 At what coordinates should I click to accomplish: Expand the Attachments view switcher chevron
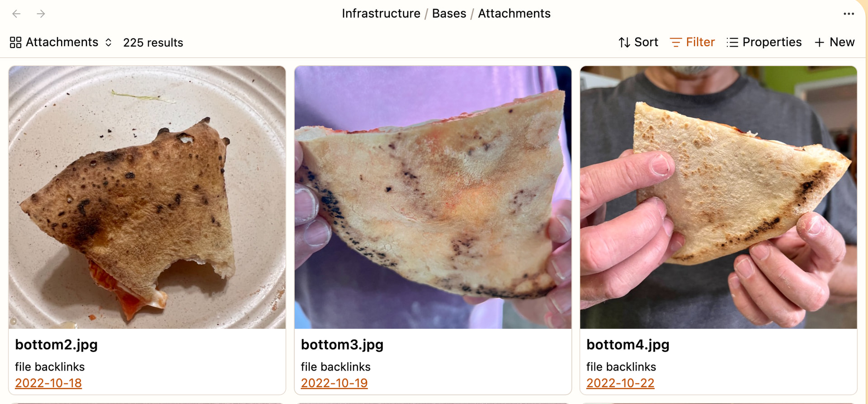coord(108,43)
